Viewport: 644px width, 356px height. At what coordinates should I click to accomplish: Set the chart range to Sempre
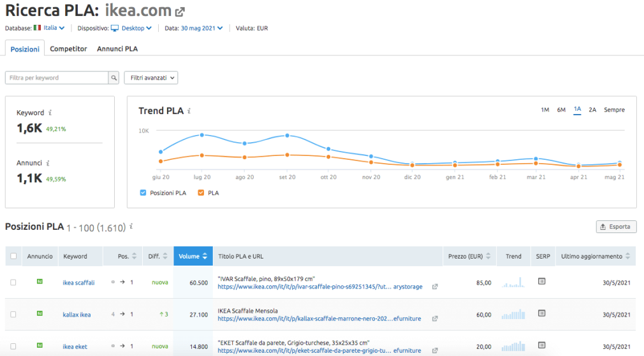[x=615, y=110]
